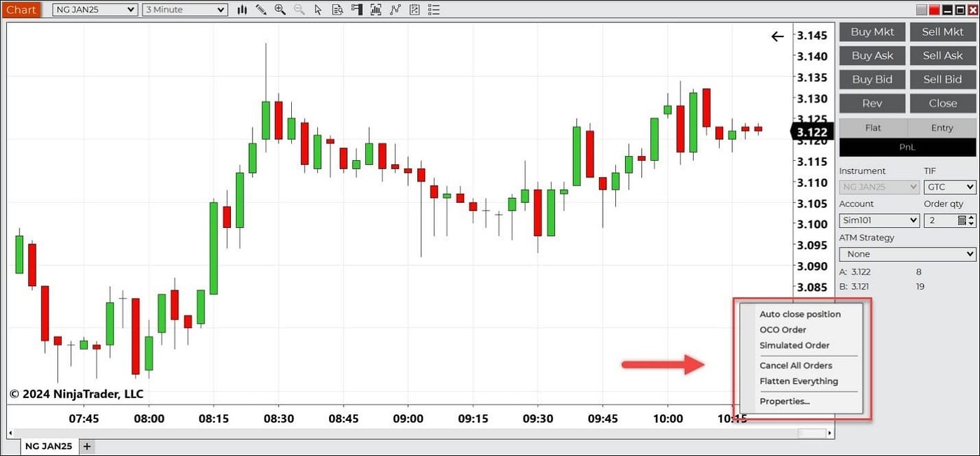The image size is (980, 456).
Task: Click the PnL display bar
Action: (x=907, y=147)
